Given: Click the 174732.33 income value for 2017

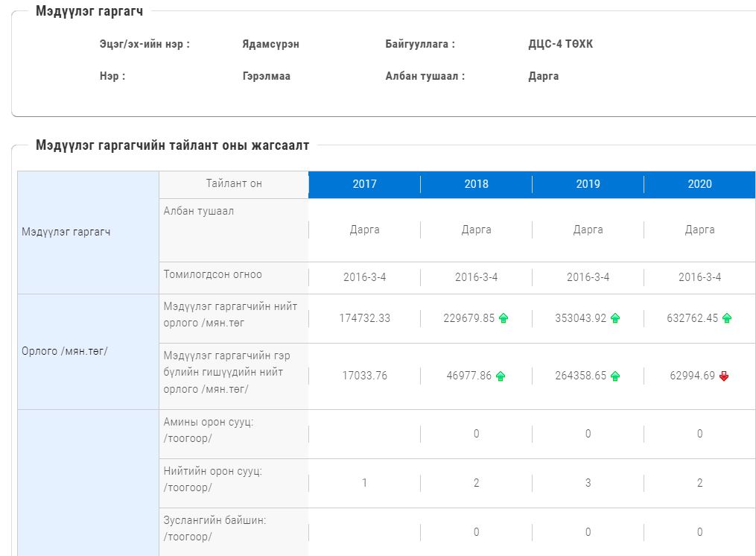Looking at the screenshot, I should click(x=364, y=318).
